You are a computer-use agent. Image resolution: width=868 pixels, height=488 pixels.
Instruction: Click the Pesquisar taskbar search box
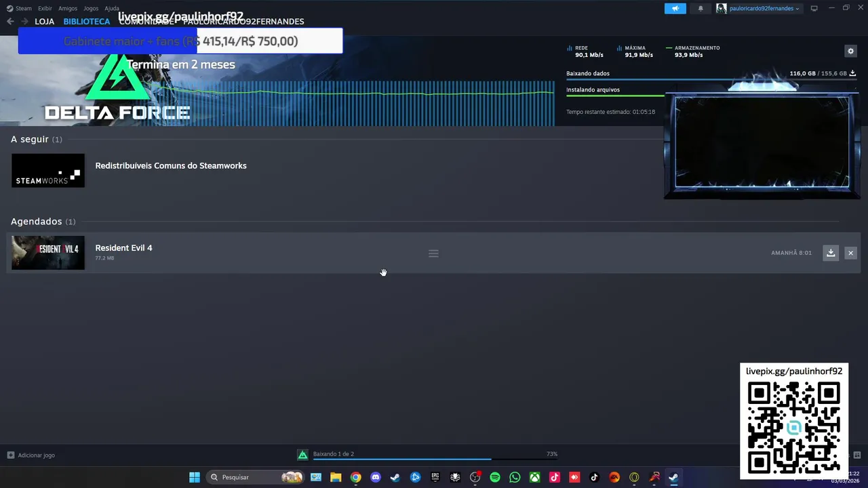point(255,477)
